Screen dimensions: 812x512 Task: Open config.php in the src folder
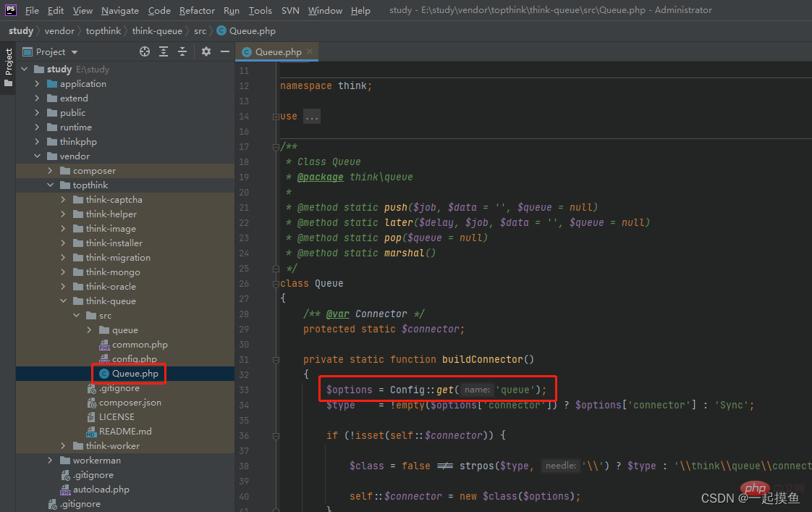pos(134,359)
